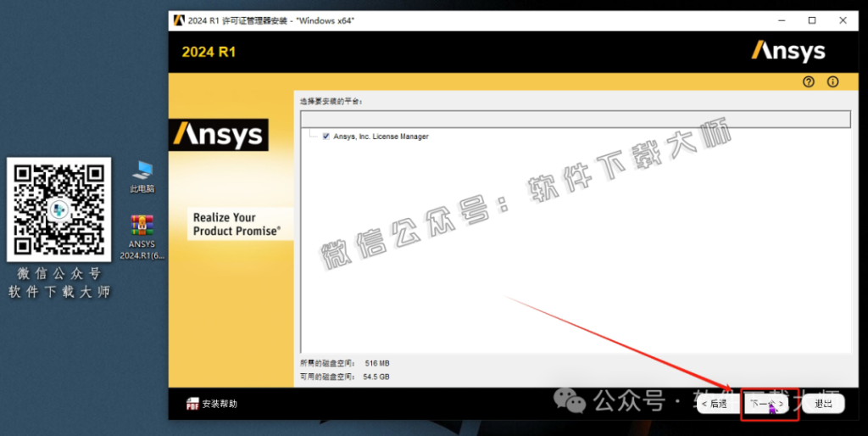Click the 选择要安装的平台 label
The height and width of the screenshot is (436, 868).
[331, 102]
